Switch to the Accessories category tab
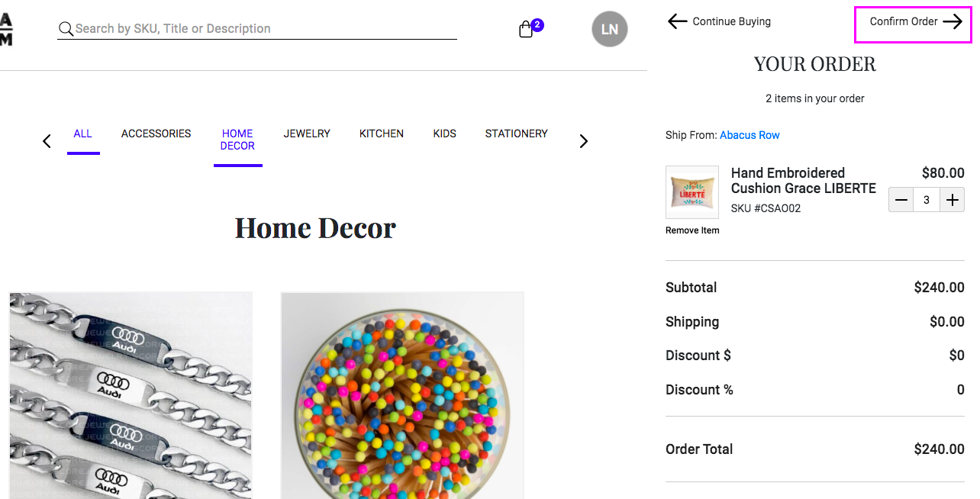980x499 pixels. click(156, 134)
